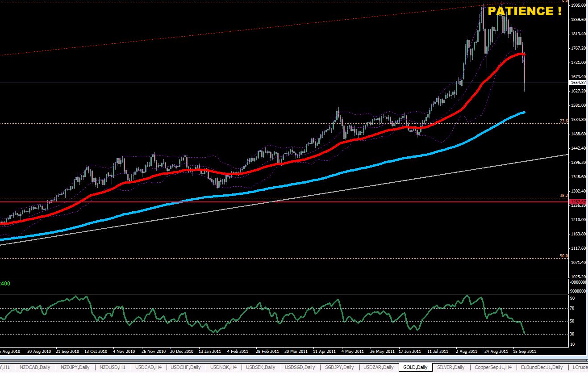Open the USDSGD,Daily chart tab

point(299,367)
